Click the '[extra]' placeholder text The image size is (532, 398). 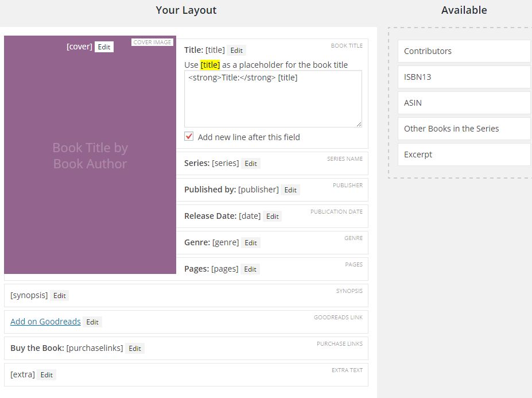23,374
